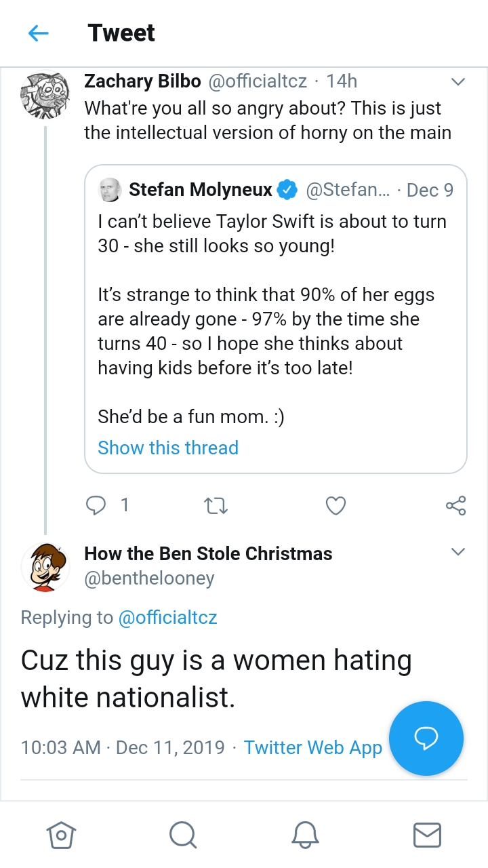
Task: Open How the Ben Stole Christmas profile name
Action: (x=208, y=554)
